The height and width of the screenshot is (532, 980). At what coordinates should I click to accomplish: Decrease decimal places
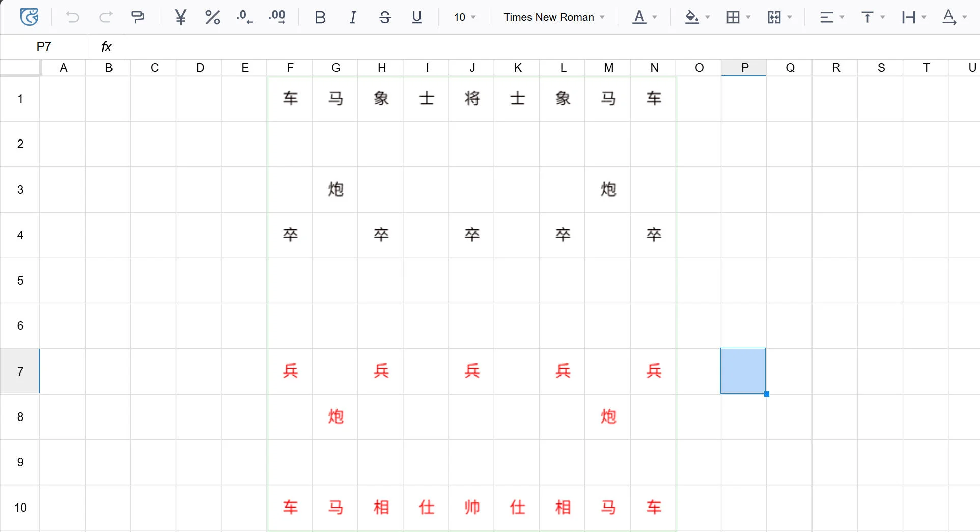[244, 17]
